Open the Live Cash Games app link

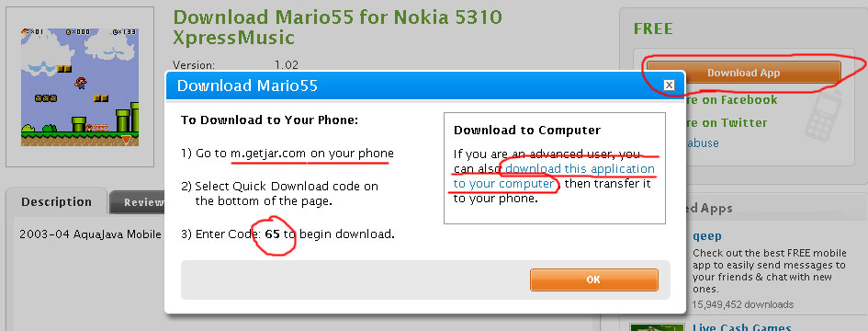point(742,327)
